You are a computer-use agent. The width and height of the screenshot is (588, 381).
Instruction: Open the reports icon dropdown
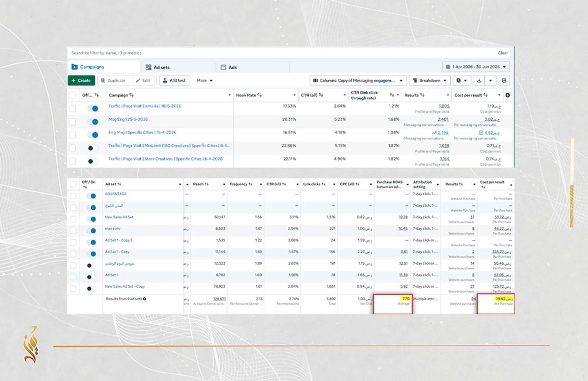pos(461,81)
